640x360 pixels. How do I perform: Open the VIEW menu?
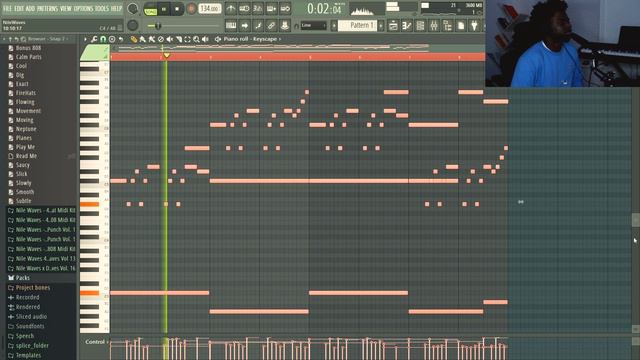66,8
